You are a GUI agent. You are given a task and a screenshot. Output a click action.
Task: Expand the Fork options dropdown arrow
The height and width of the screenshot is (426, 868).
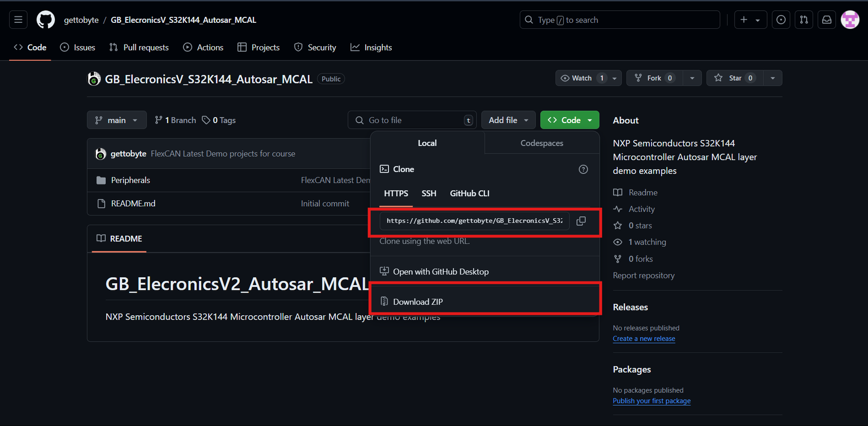point(692,78)
